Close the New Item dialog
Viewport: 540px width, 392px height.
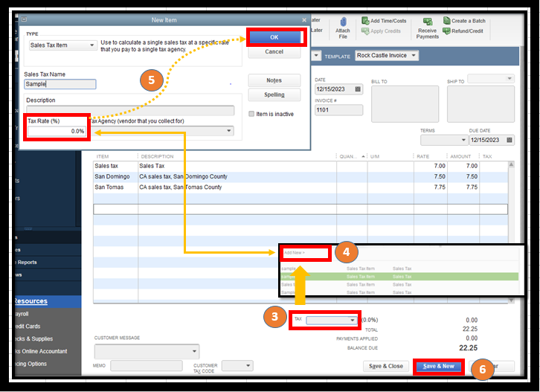coord(304,20)
